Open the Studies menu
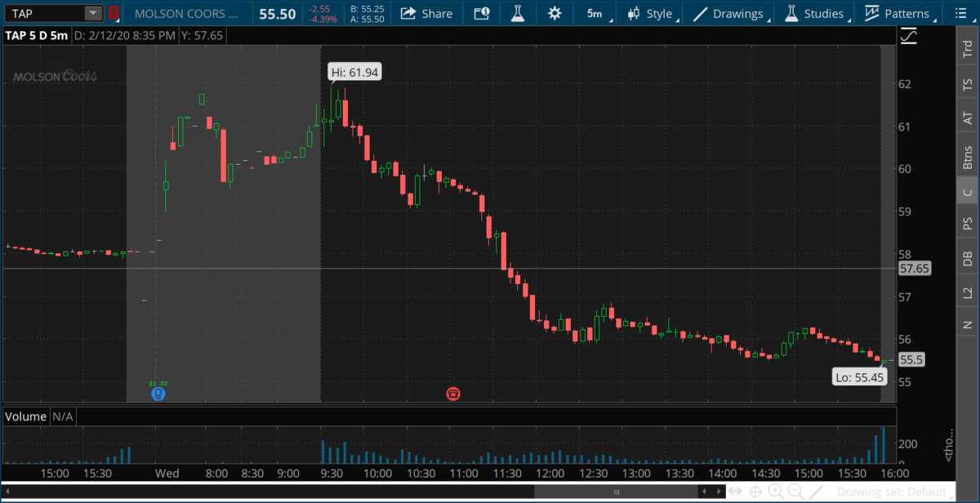980x503 pixels. point(816,13)
